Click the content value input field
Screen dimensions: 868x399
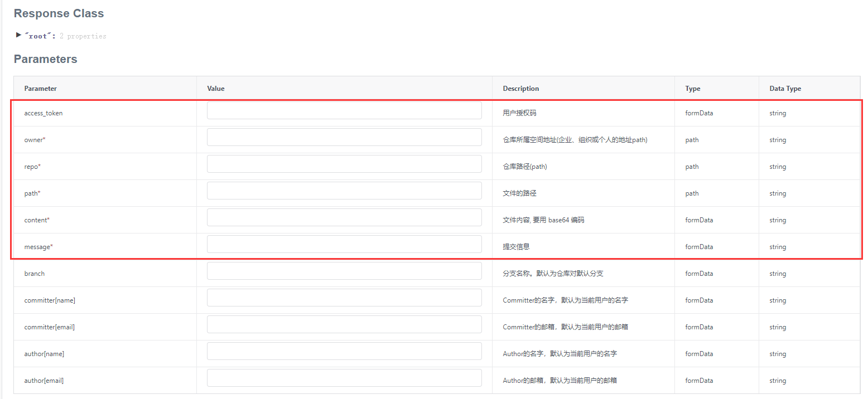point(344,217)
